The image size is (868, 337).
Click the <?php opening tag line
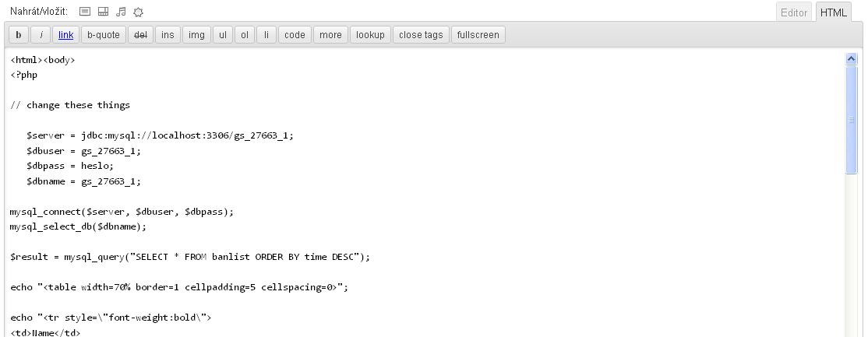24,75
